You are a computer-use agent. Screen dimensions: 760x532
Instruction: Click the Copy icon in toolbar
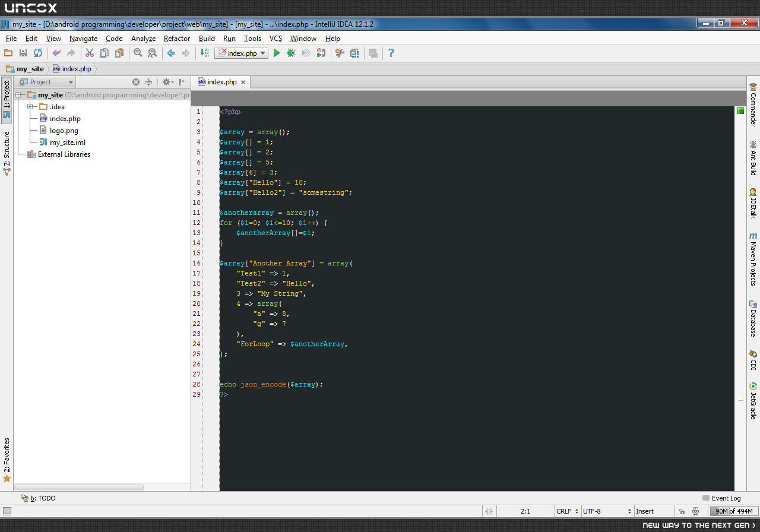click(x=104, y=53)
